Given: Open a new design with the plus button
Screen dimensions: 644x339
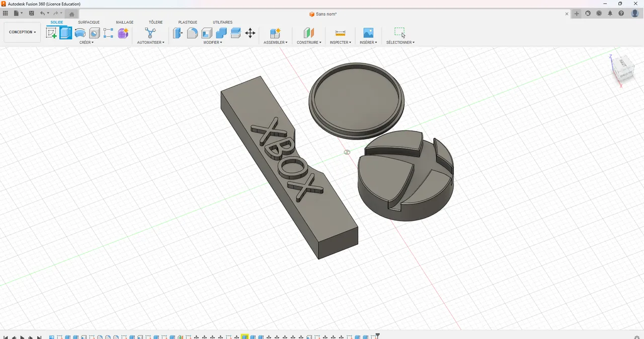Looking at the screenshot, I should click(x=577, y=14).
